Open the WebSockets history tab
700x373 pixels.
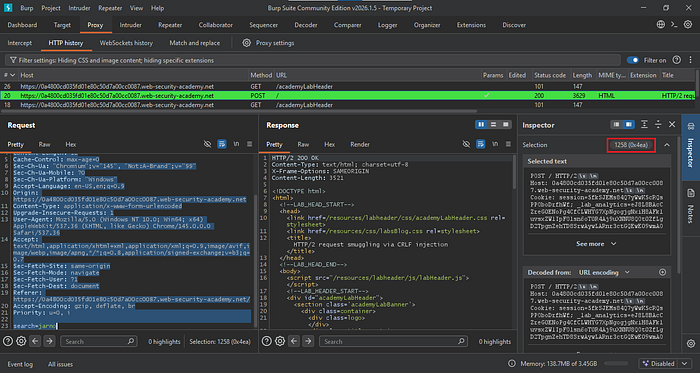point(126,43)
